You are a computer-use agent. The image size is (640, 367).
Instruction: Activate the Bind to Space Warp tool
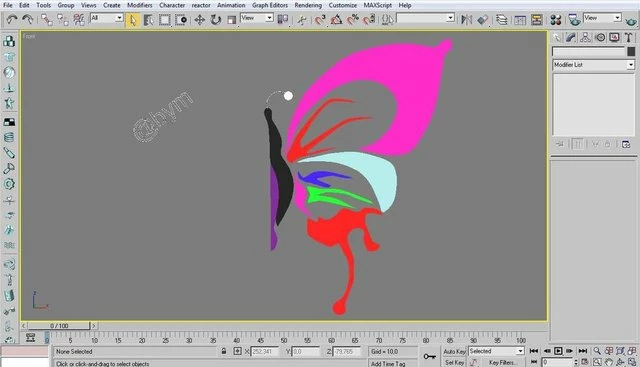click(79, 20)
